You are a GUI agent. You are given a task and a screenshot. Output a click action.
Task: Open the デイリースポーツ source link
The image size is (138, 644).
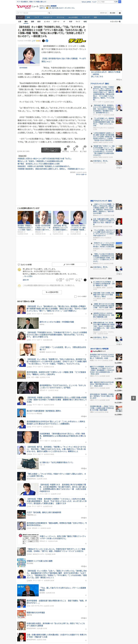[81, 175]
